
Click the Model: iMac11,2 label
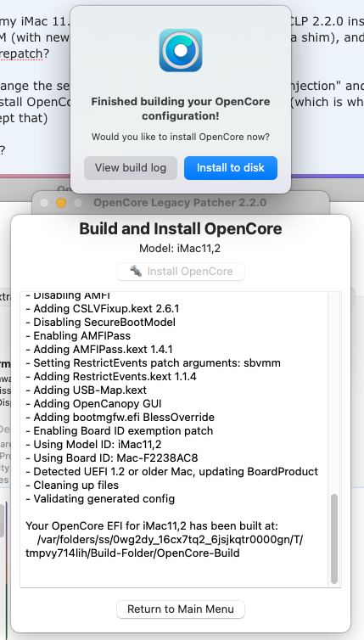(x=180, y=248)
